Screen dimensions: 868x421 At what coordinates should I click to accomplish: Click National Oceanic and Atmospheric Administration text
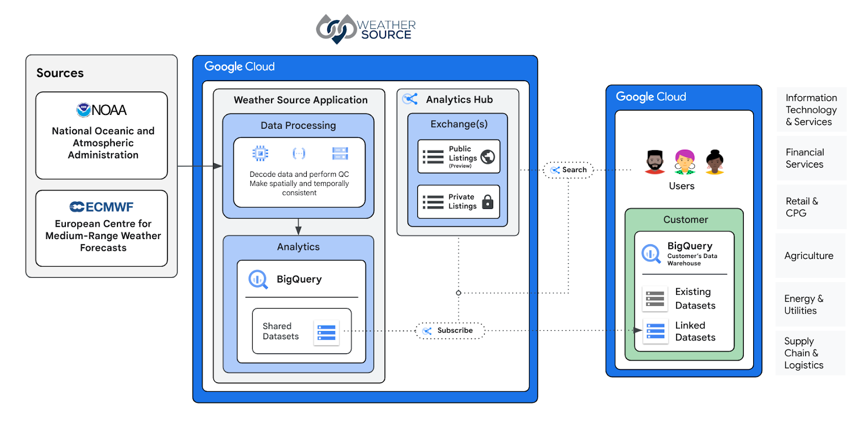tap(103, 143)
